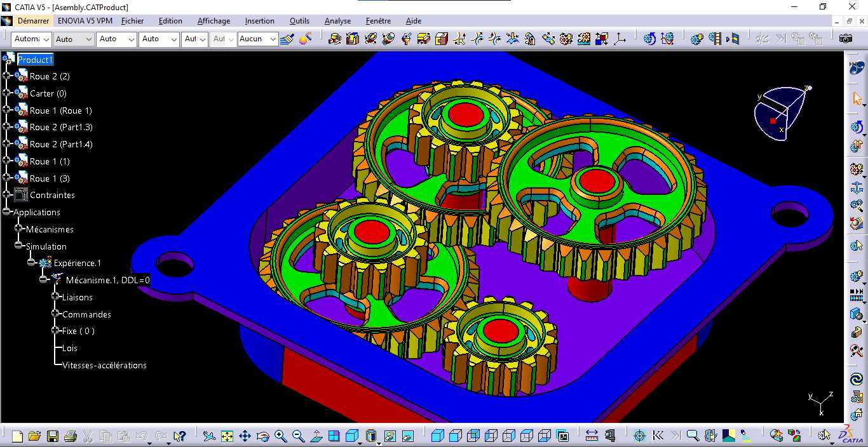This screenshot has width=868, height=447.
Task: Click the Print icon
Action: (71, 436)
